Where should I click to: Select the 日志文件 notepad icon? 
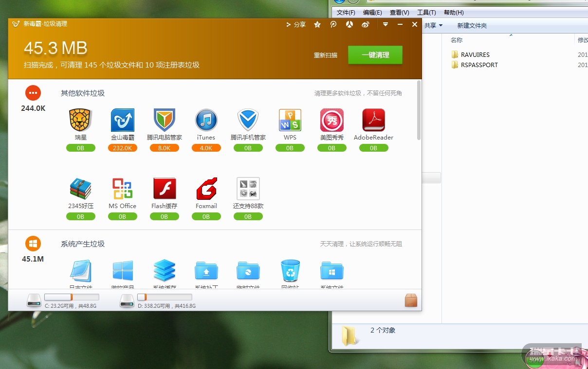click(x=80, y=271)
